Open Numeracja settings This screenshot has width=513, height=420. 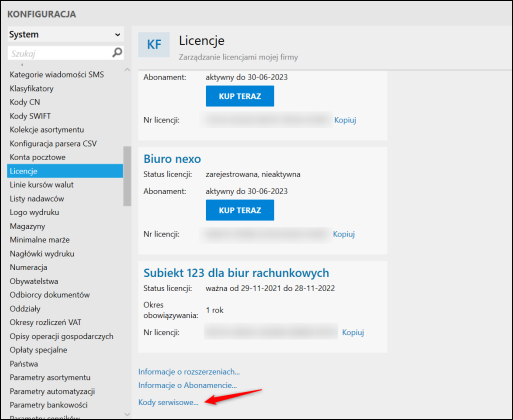(28, 267)
